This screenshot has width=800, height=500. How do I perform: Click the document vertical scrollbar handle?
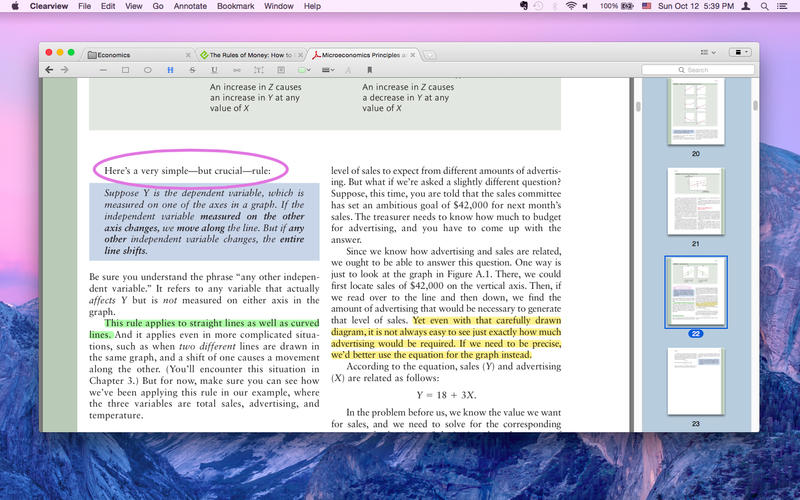coord(638,107)
